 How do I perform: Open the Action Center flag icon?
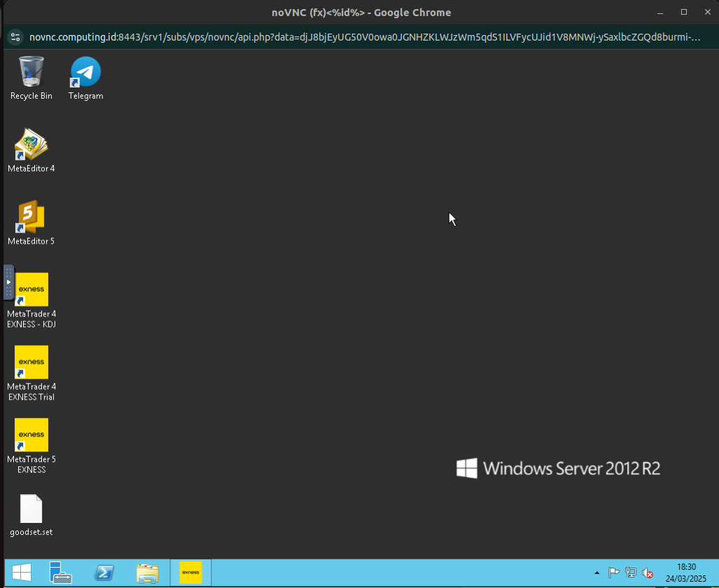[x=613, y=573]
